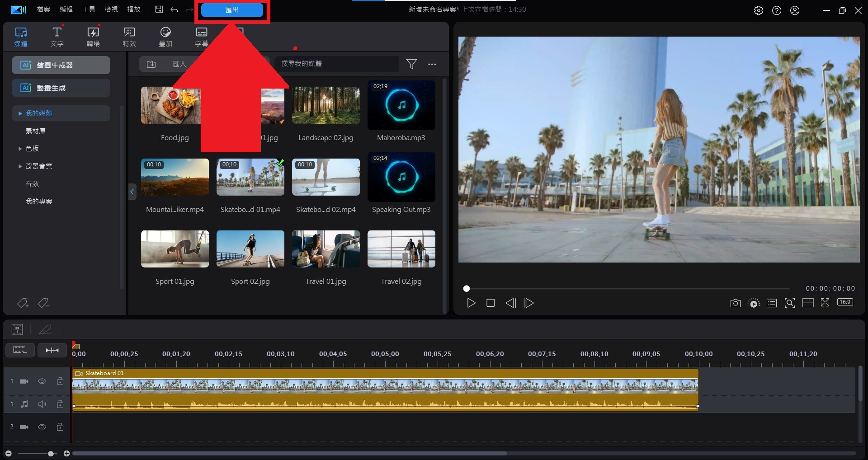Open the 檔案 menu

(x=43, y=9)
